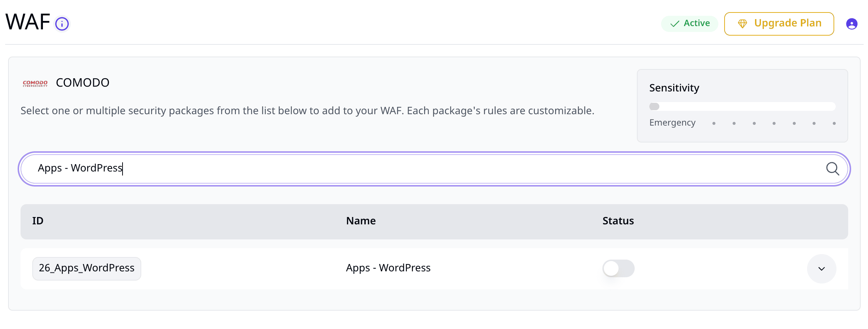Screen dimensions: 868x329
Task: Click the Upgrade Plan button
Action: tap(779, 24)
